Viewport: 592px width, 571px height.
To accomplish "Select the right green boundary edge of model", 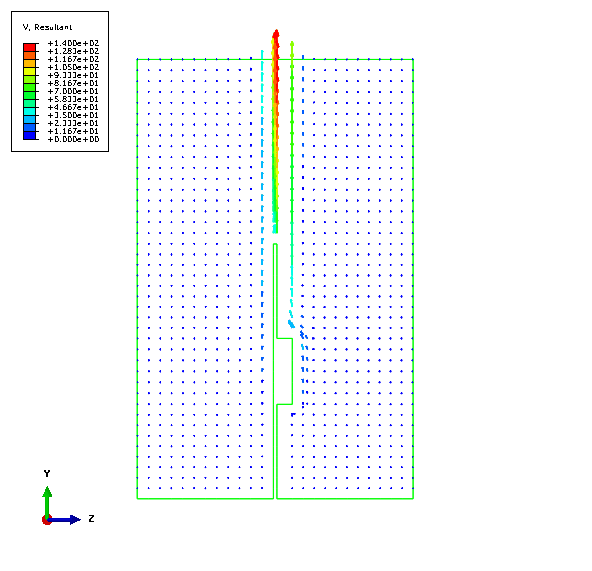I will click(413, 279).
